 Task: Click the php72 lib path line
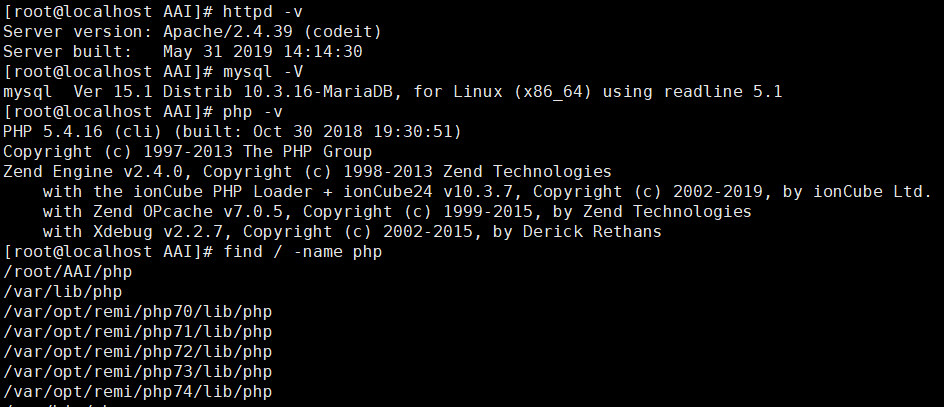[137, 352]
